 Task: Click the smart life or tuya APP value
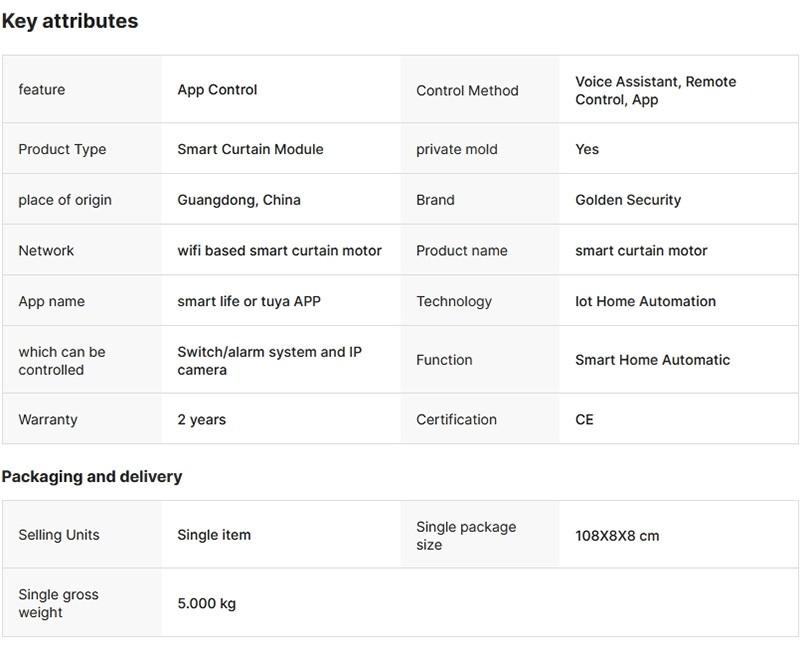[x=249, y=301]
